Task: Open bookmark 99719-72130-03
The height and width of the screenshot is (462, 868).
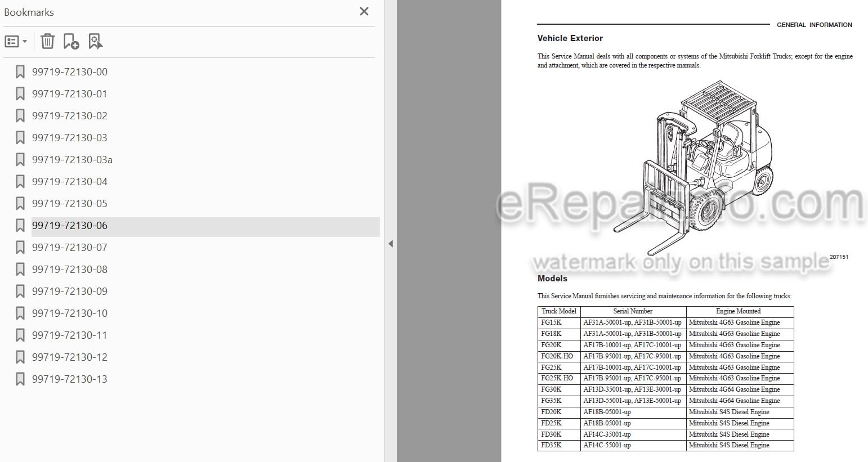Action: pyautogui.click(x=70, y=137)
